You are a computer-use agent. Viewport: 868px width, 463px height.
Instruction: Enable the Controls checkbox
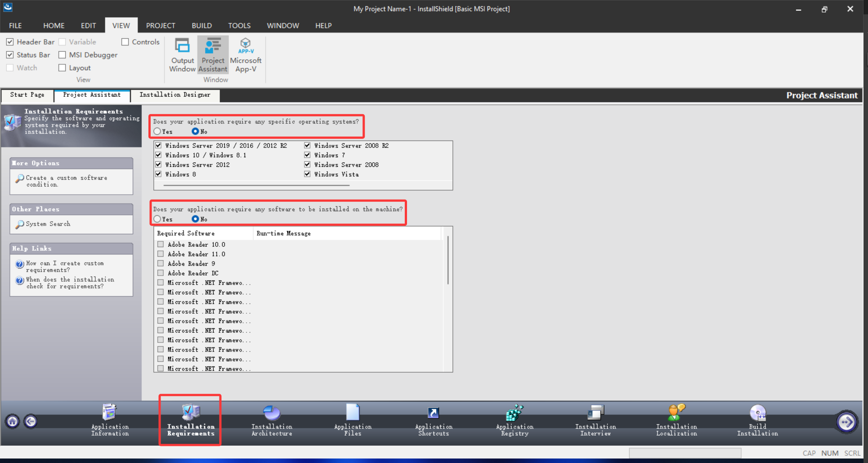tap(125, 42)
